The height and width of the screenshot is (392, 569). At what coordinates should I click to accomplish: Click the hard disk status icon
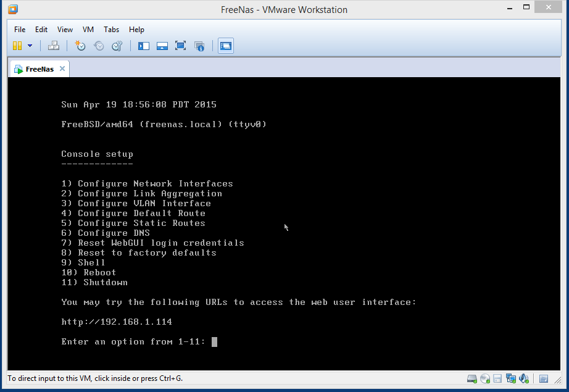[471, 379]
